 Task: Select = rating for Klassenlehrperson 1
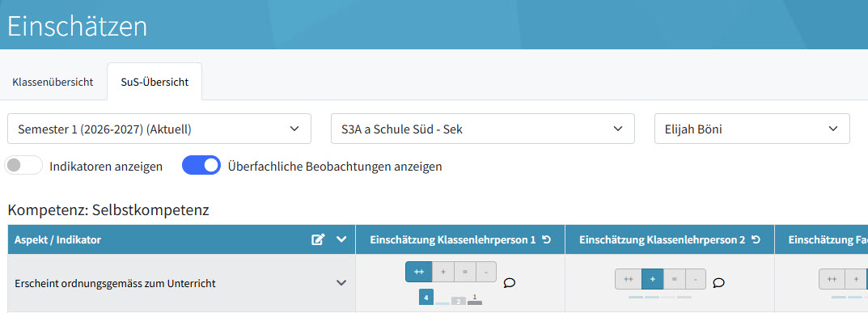point(465,272)
